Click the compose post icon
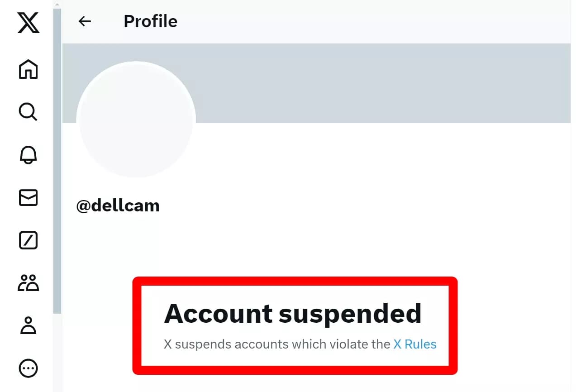 coord(28,240)
